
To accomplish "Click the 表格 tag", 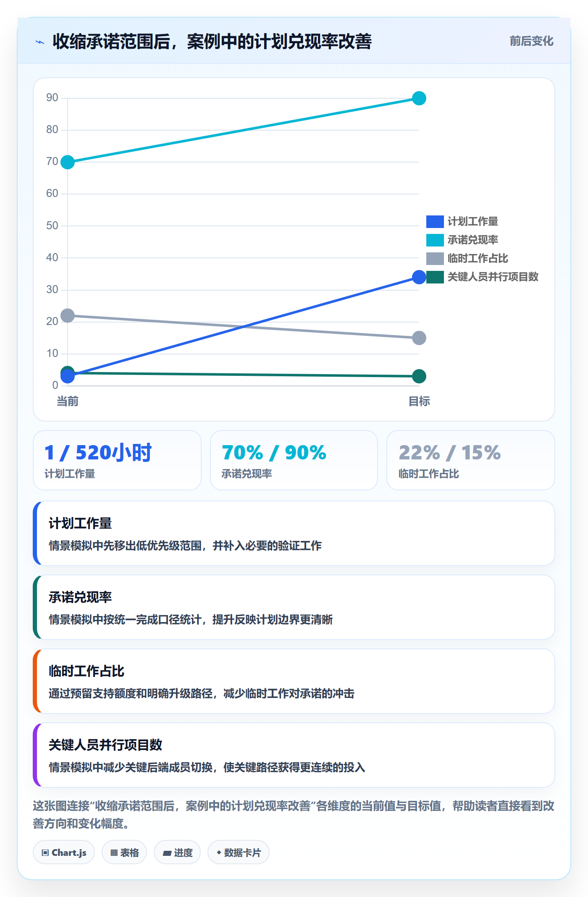I will coord(124,852).
